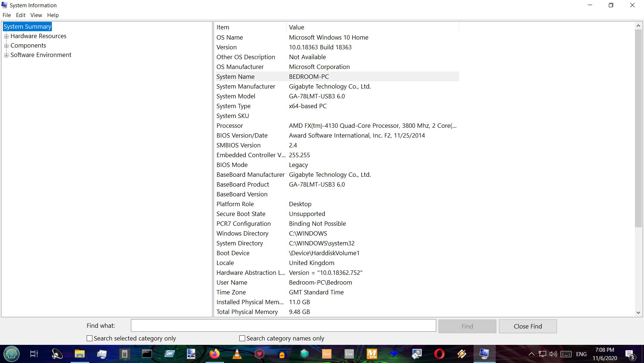644x363 pixels.
Task: Expand Hardware Resources tree node
Action: [x=6, y=36]
